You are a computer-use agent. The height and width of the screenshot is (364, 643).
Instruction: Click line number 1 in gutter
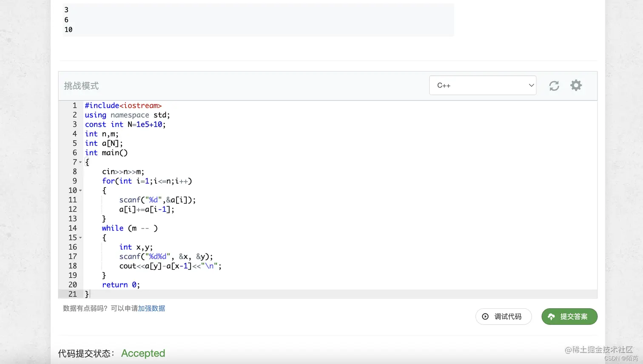[x=75, y=105]
